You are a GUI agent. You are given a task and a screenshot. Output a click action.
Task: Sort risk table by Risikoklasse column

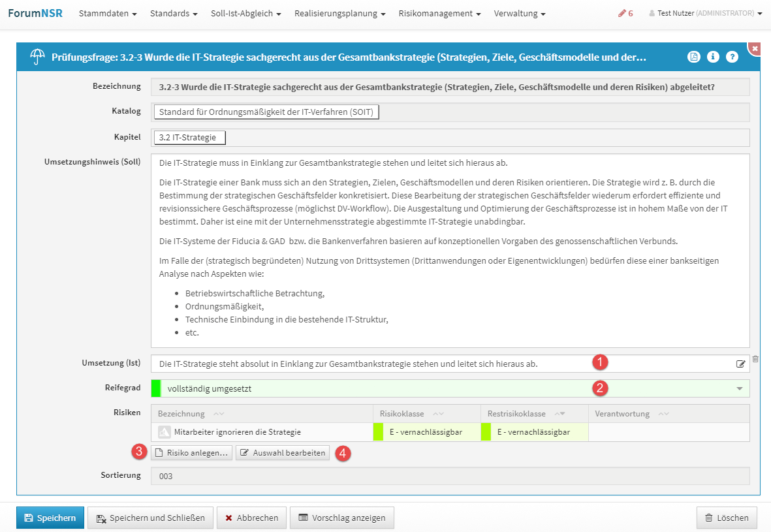pyautogui.click(x=438, y=414)
